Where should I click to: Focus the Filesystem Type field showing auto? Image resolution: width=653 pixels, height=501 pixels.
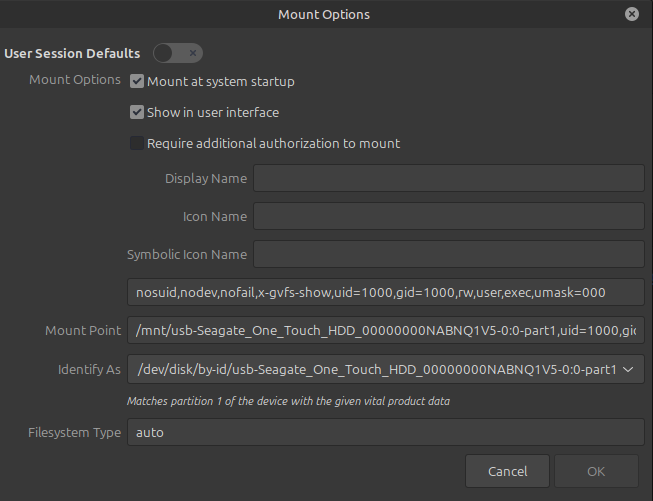385,432
